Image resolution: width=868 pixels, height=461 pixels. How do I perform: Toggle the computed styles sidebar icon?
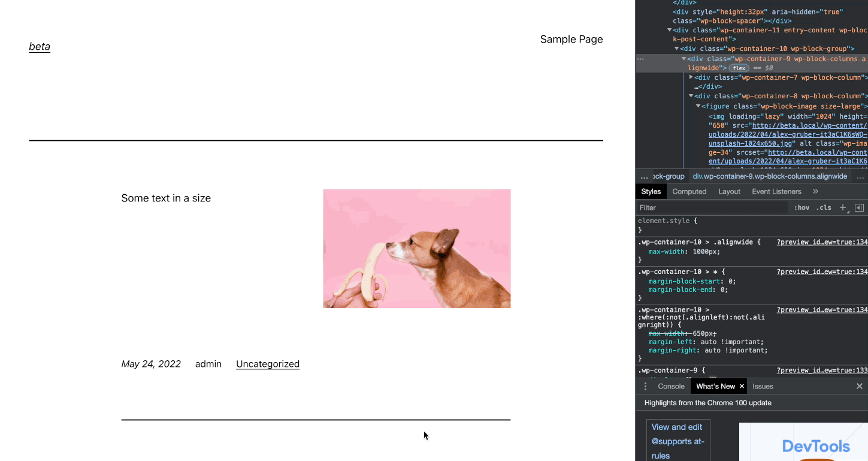coord(859,207)
